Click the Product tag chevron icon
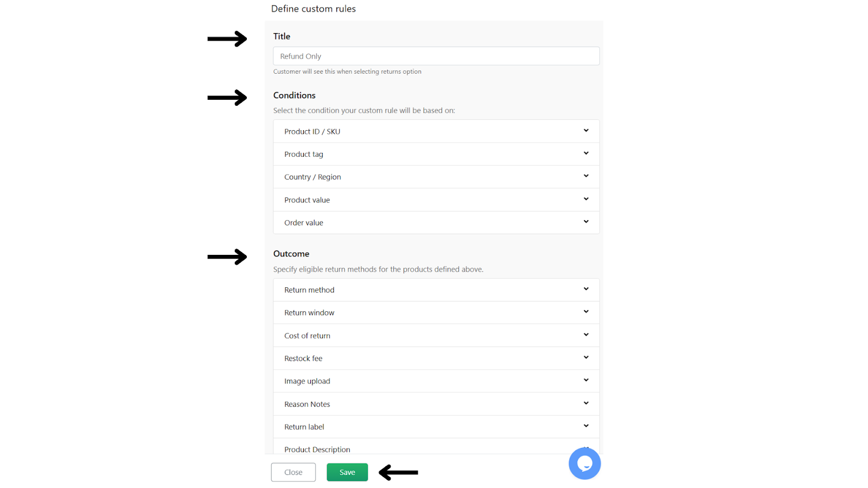Screen dimensions: 868x488 (586, 153)
